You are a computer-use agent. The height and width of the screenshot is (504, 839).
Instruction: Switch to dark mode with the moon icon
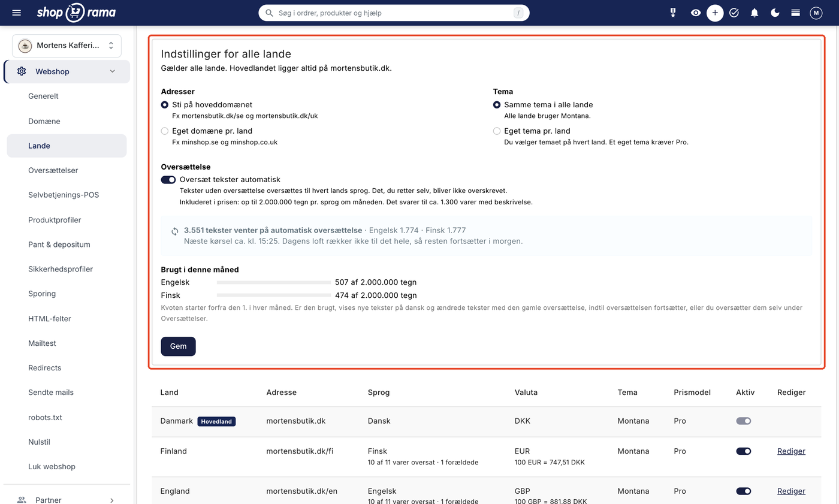click(775, 13)
